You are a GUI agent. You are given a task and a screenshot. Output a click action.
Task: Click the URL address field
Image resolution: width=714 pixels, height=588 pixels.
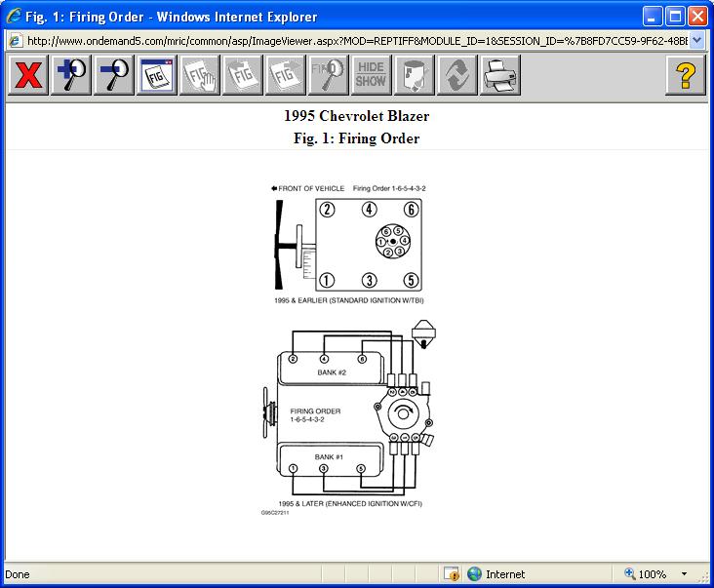(357, 41)
